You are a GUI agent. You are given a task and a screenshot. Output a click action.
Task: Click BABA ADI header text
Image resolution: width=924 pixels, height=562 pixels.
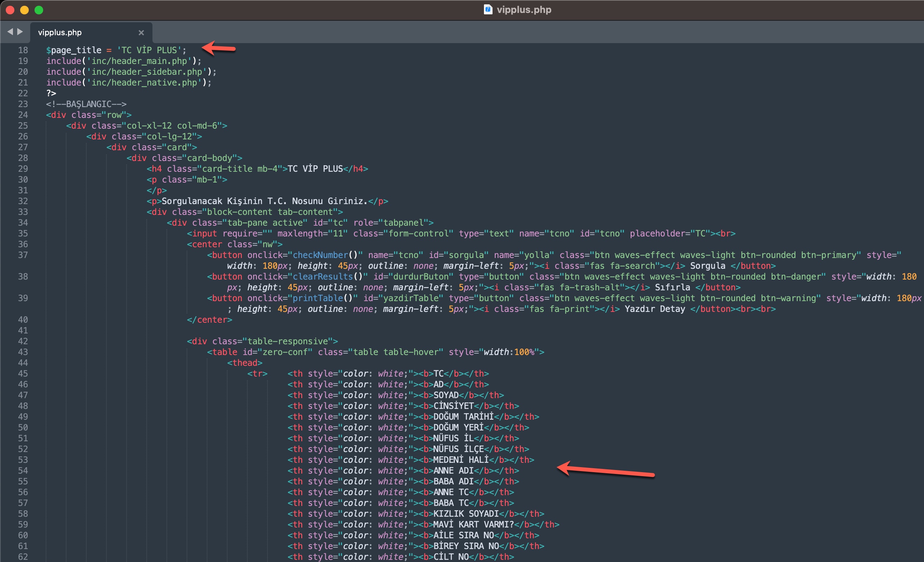tap(454, 482)
